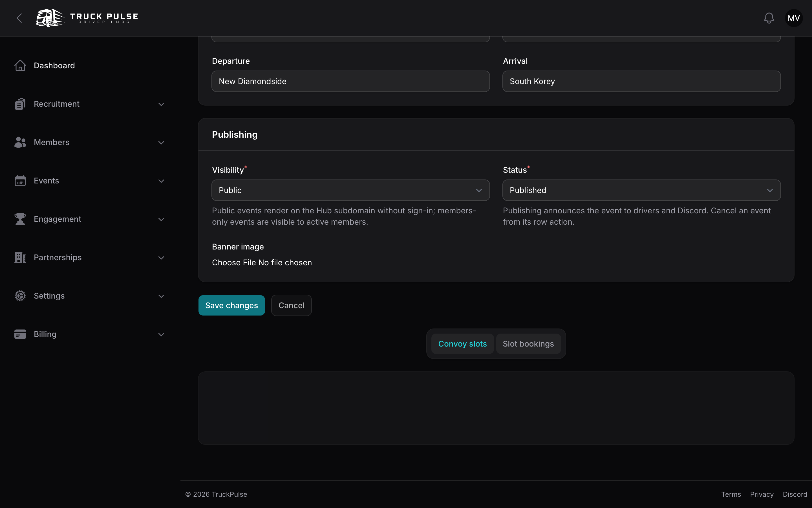
Task: Open Partnerships menu item
Action: (x=58, y=257)
